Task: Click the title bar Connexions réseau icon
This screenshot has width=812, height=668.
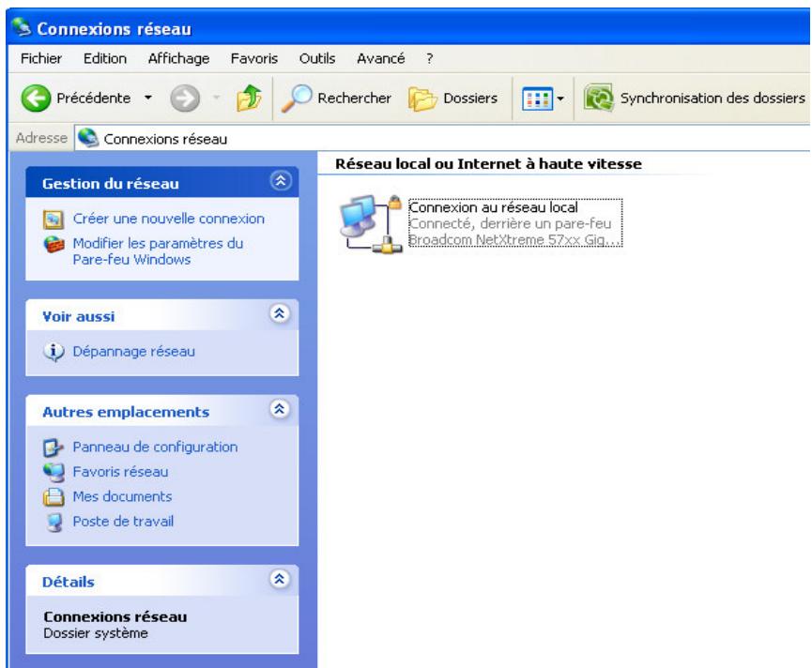Action: pos(22,27)
